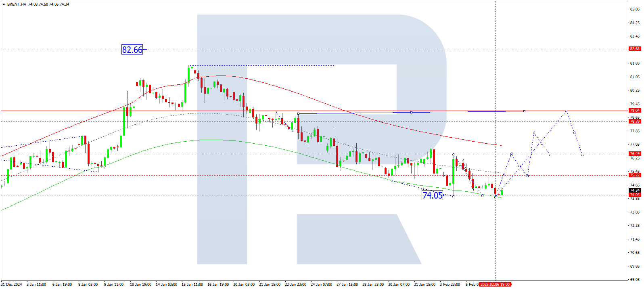Click the 83.45 price axis value
The width and height of the screenshot is (644, 289).
coord(635,36)
